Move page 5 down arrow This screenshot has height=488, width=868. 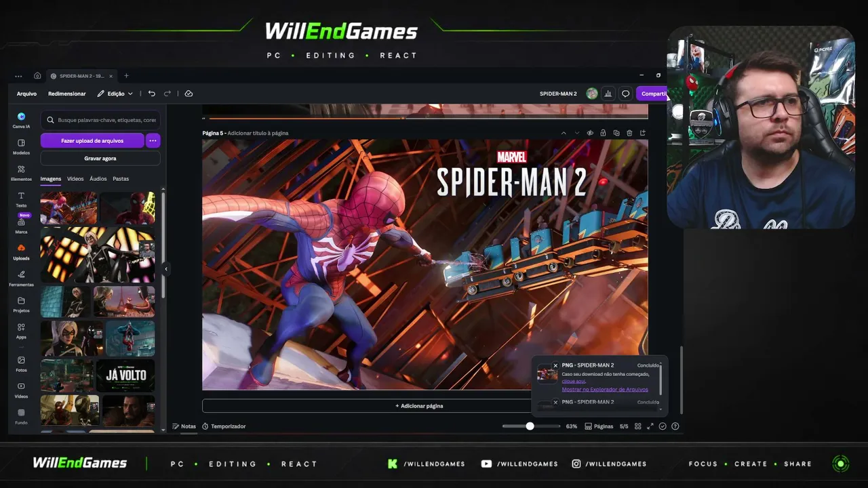tap(577, 133)
